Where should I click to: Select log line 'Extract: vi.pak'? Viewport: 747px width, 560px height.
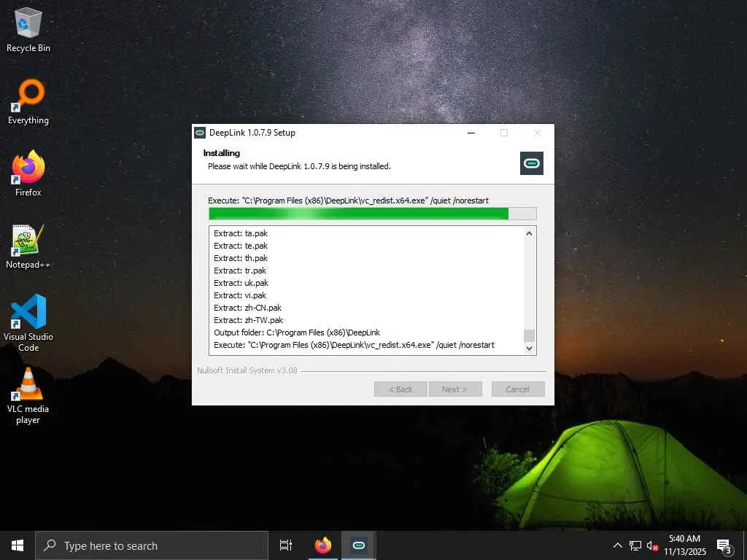(x=240, y=295)
